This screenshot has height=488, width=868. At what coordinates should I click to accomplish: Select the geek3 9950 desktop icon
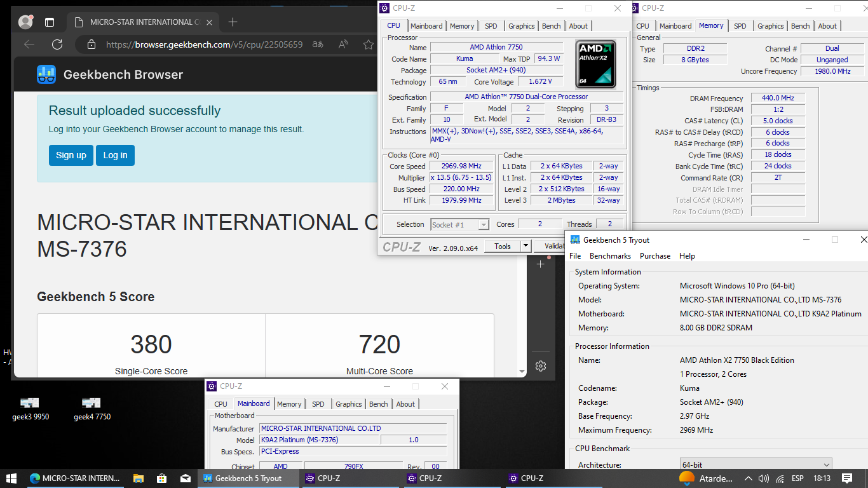point(30,409)
